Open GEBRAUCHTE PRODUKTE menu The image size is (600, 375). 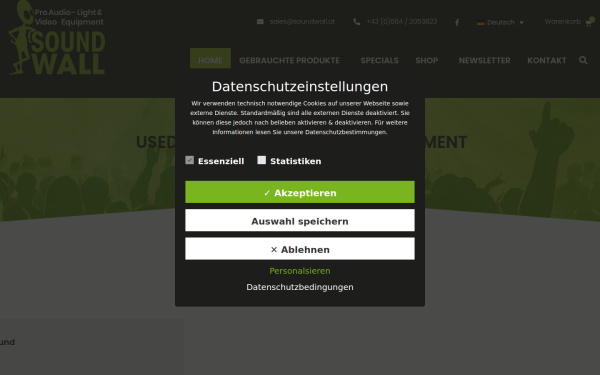coord(289,60)
